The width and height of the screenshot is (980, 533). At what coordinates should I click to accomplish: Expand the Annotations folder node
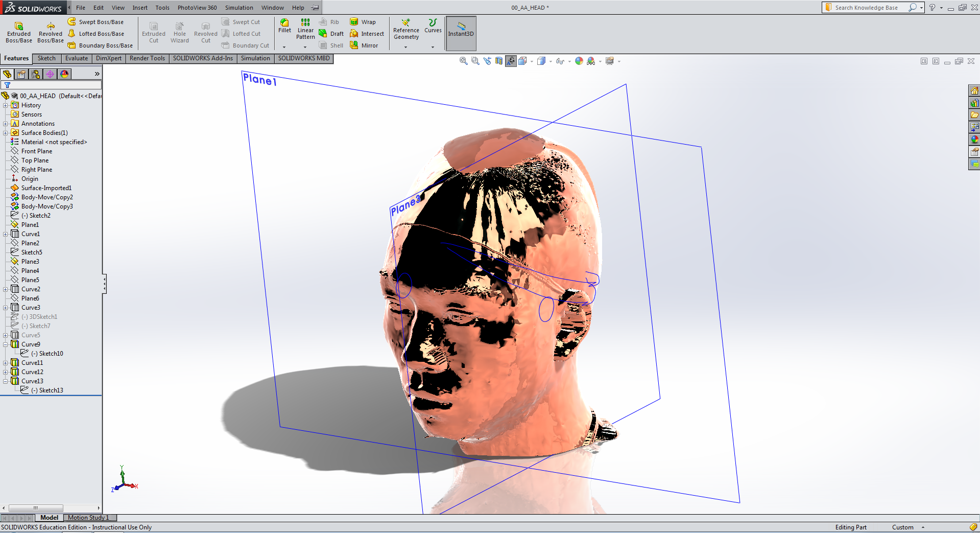click(6, 124)
